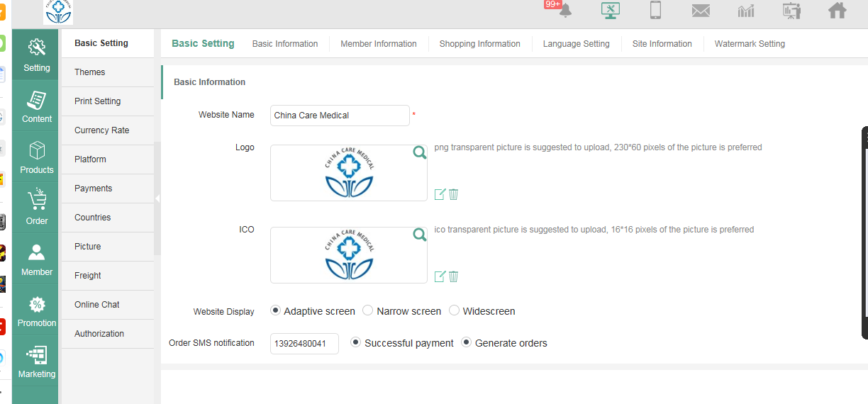
Task: Click the home icon in top bar
Action: [837, 11]
